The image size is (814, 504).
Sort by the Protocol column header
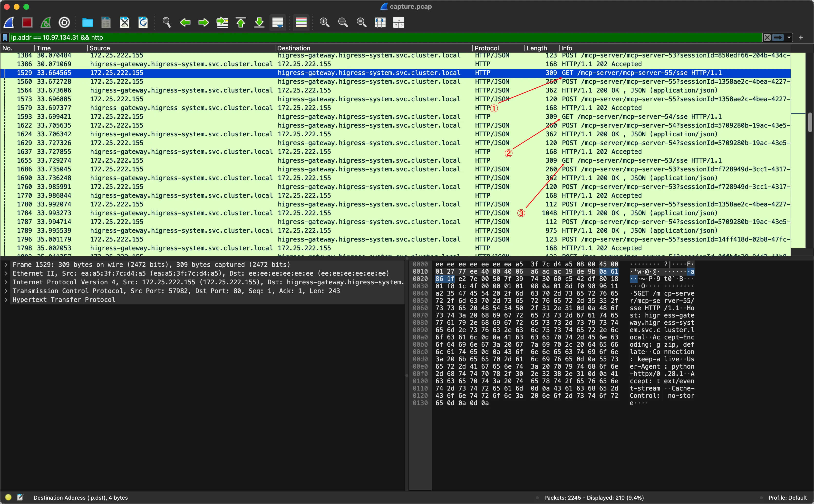498,48
